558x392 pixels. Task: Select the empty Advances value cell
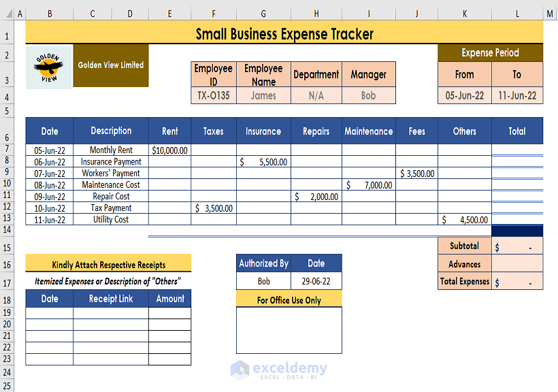[x=517, y=264]
